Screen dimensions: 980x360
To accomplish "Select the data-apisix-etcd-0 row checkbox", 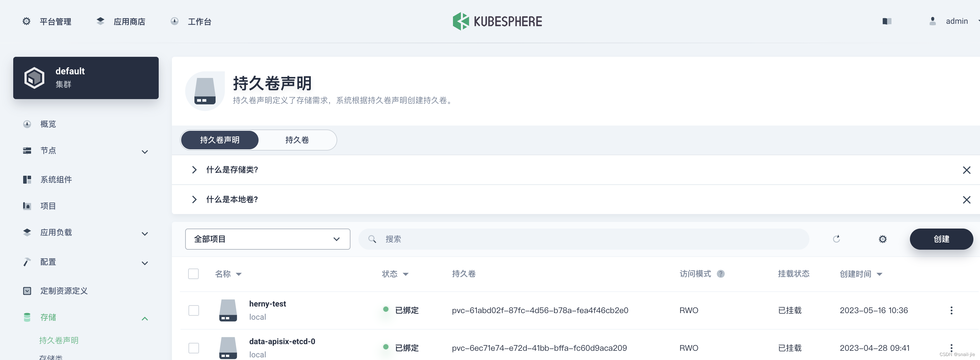I will 194,348.
